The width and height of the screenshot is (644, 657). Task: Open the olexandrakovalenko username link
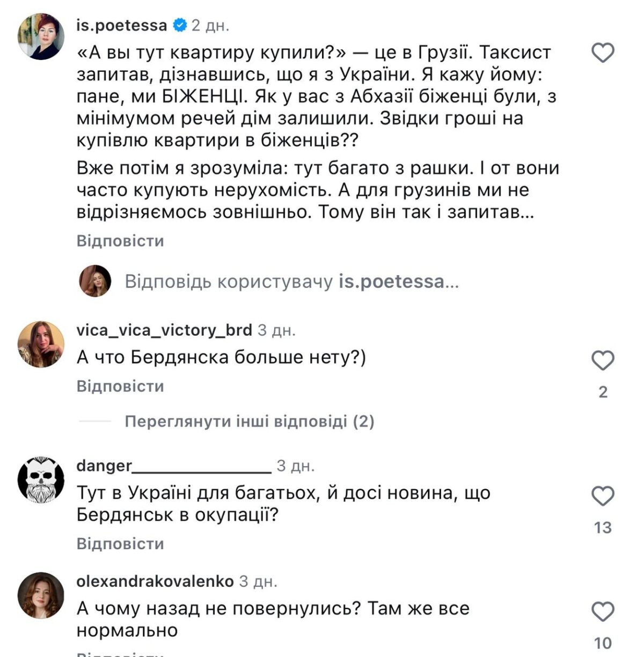155,581
